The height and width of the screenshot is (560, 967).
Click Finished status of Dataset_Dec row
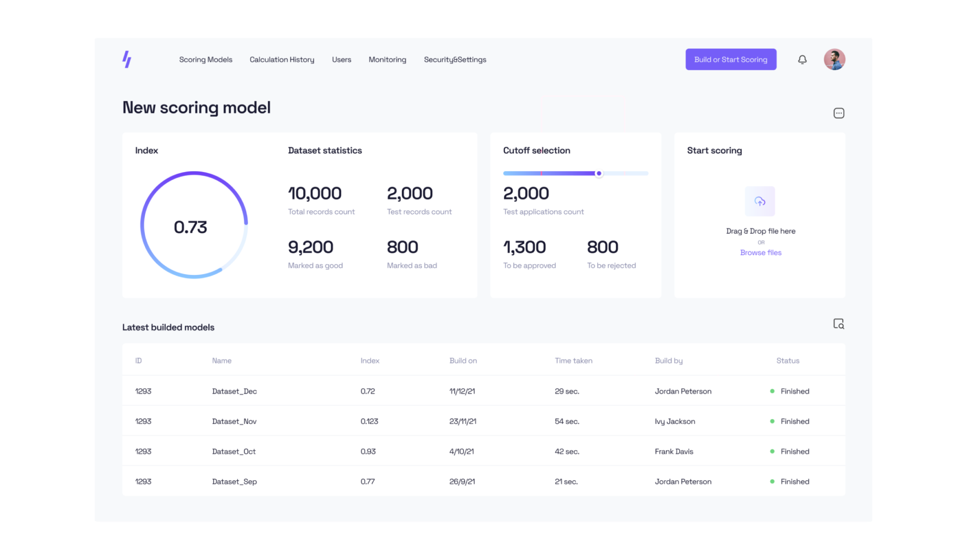pyautogui.click(x=789, y=391)
